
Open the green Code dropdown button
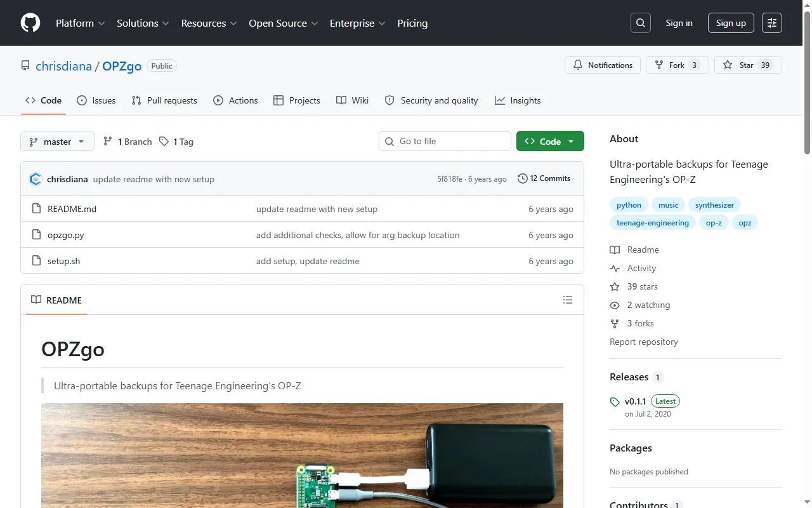point(550,141)
